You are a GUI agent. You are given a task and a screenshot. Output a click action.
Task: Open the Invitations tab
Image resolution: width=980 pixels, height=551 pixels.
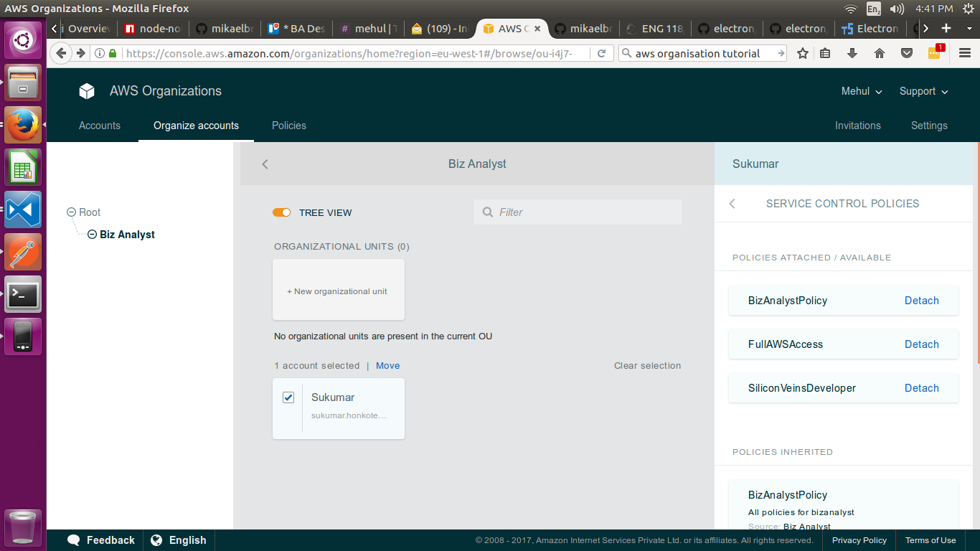[x=858, y=126]
